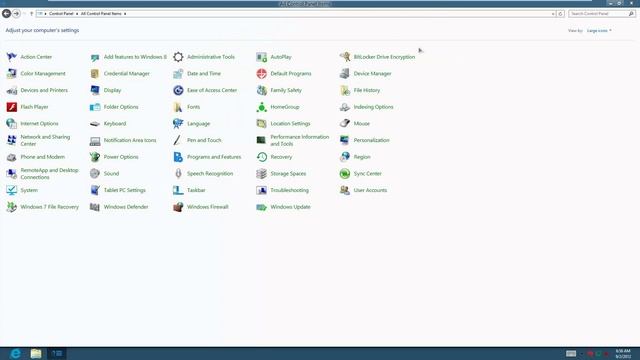Open the Keyboard icon
640x360 pixels.
point(95,123)
